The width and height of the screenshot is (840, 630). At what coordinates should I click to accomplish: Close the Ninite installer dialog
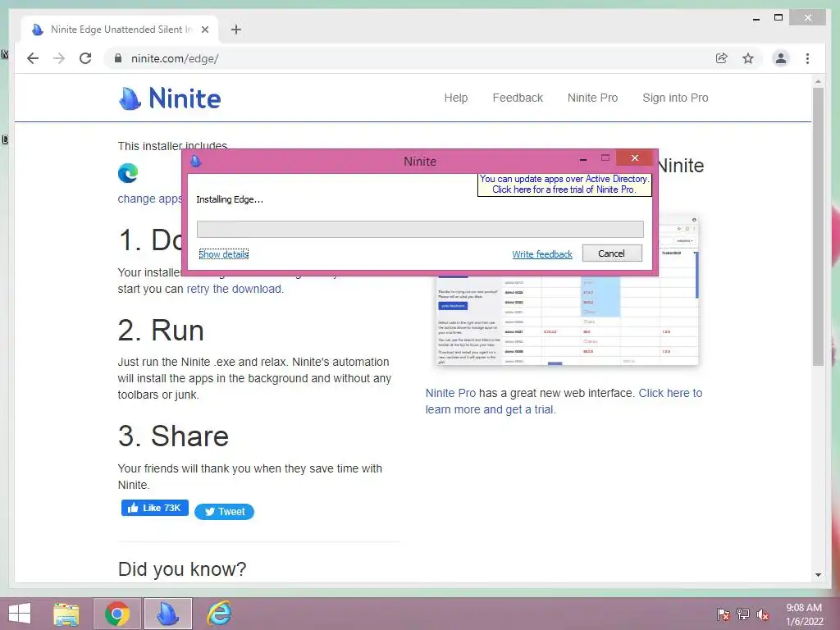pyautogui.click(x=635, y=158)
